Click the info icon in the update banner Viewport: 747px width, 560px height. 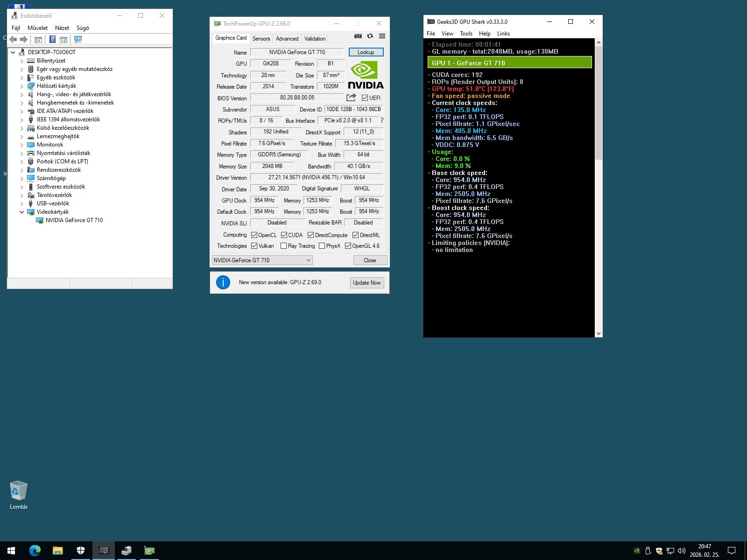pos(223,282)
